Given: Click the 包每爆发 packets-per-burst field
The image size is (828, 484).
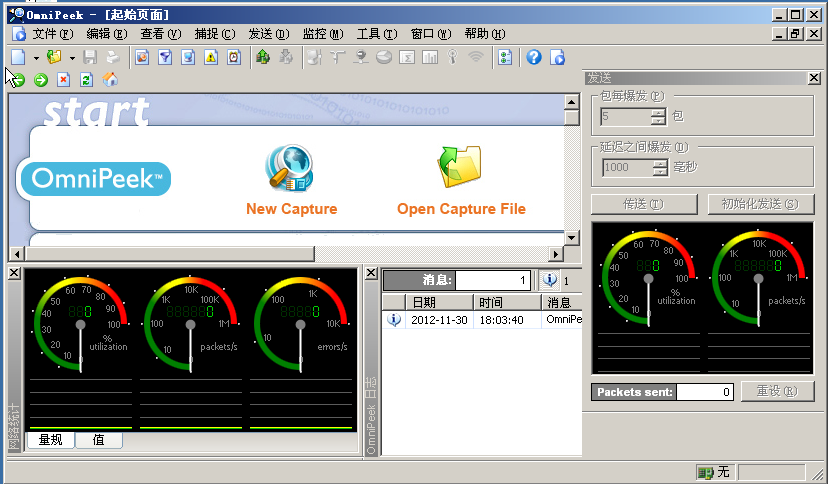Looking at the screenshot, I should (626, 116).
